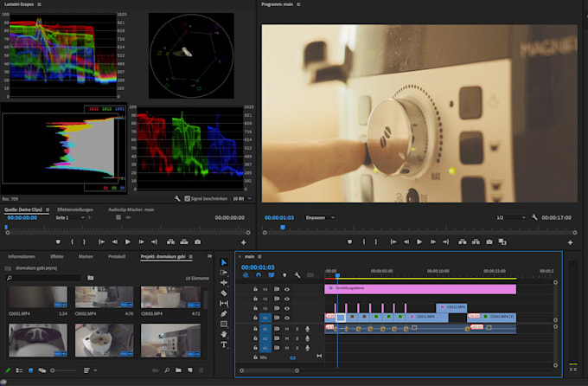Open Einpassen zoom level dropdown
This screenshot has height=386, width=588.
pos(320,217)
